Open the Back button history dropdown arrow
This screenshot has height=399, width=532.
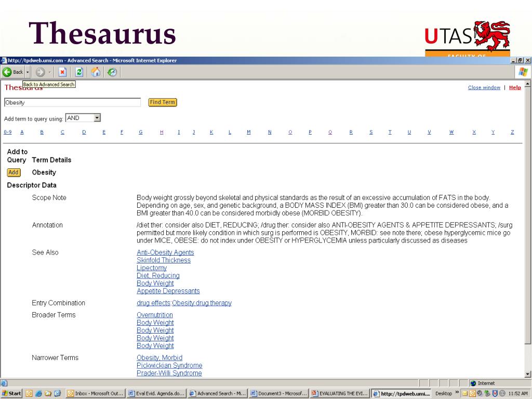[x=27, y=72]
